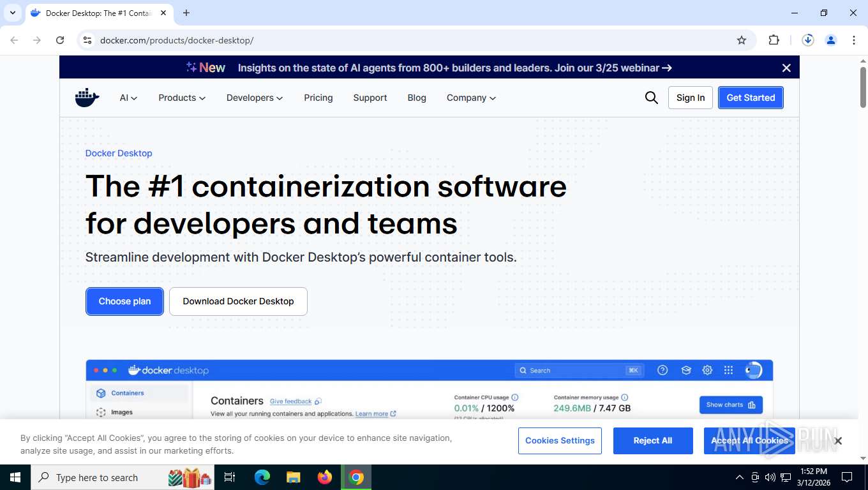
Task: Open the Support page
Action: 370,98
